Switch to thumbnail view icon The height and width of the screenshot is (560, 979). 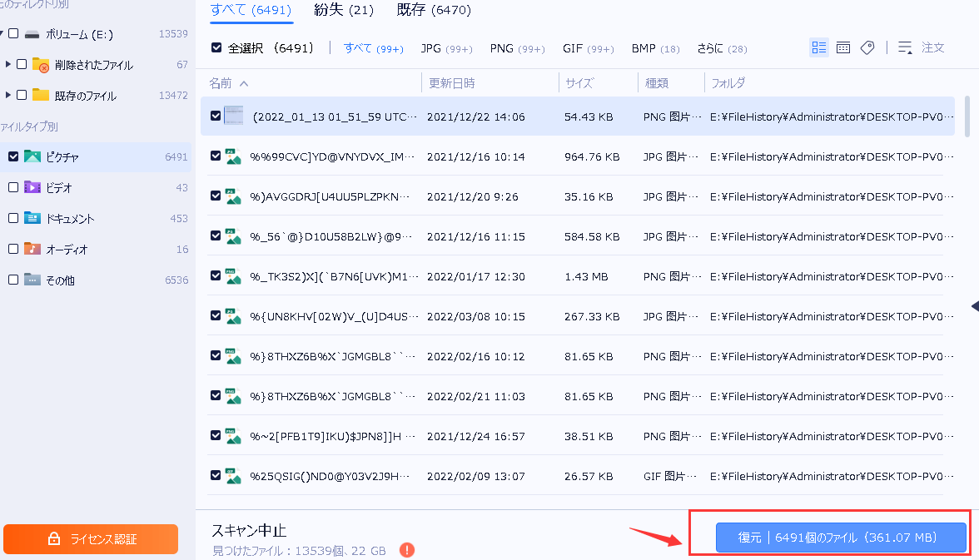843,47
